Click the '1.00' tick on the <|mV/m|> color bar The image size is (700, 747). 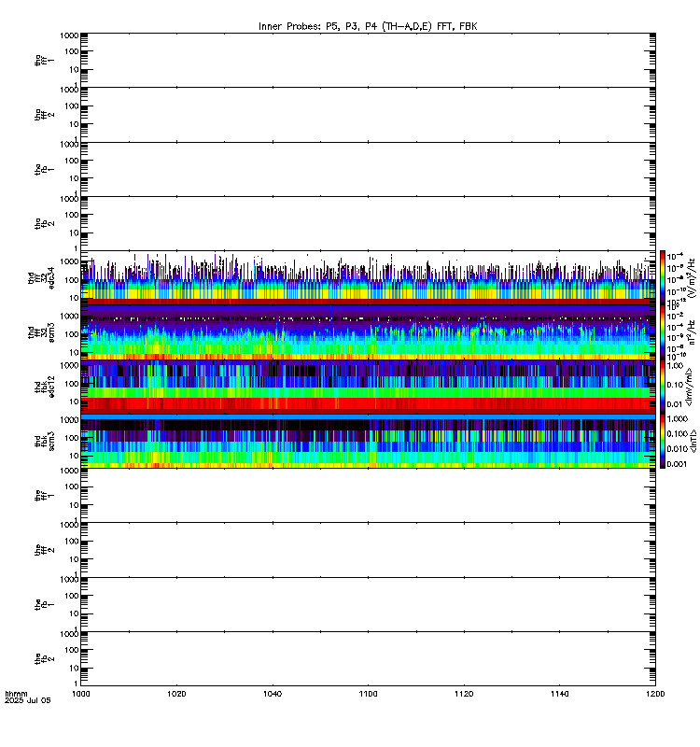(x=675, y=366)
